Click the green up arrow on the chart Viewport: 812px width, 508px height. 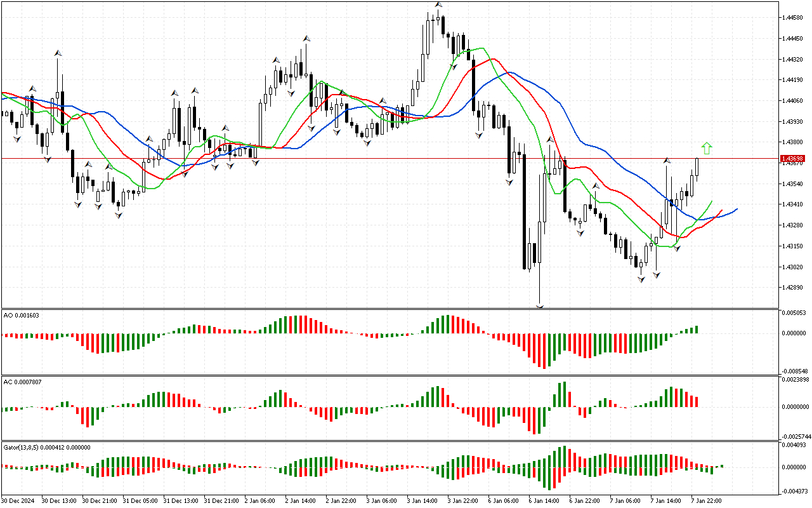click(707, 149)
